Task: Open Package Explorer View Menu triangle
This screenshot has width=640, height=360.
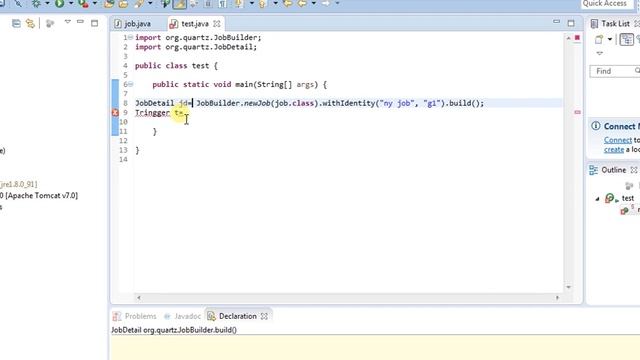Action: (x=68, y=22)
